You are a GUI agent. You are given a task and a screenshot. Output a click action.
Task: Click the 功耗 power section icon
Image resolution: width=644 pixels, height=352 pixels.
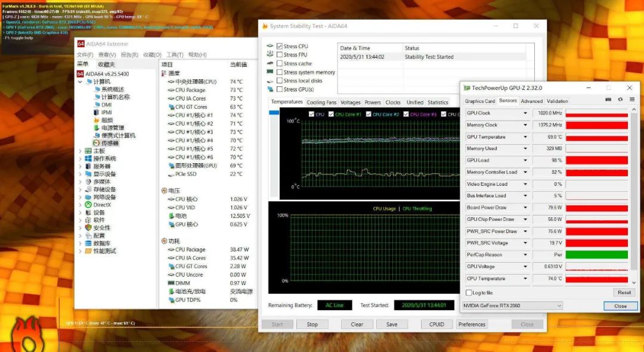(x=164, y=241)
